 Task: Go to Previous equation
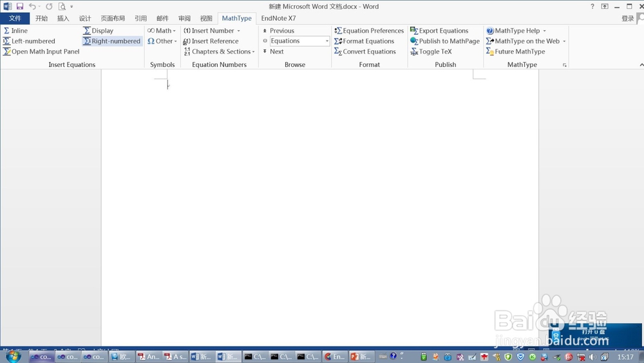[278, 30]
